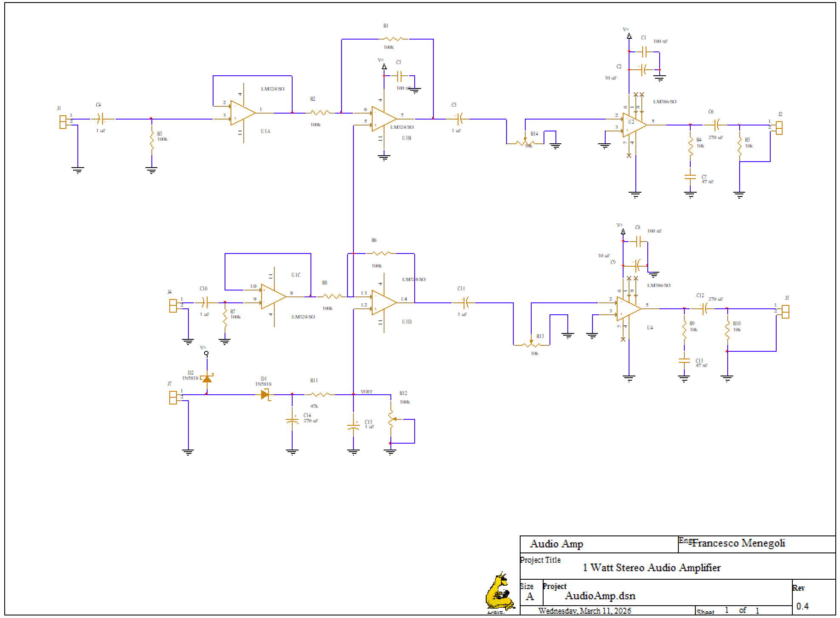Image resolution: width=840 pixels, height=618 pixels.
Task: Click the R14 volume potentiometer
Action: [525, 142]
